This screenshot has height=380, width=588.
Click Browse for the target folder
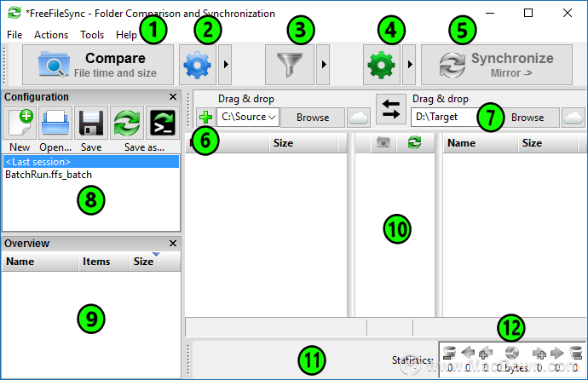527,118
